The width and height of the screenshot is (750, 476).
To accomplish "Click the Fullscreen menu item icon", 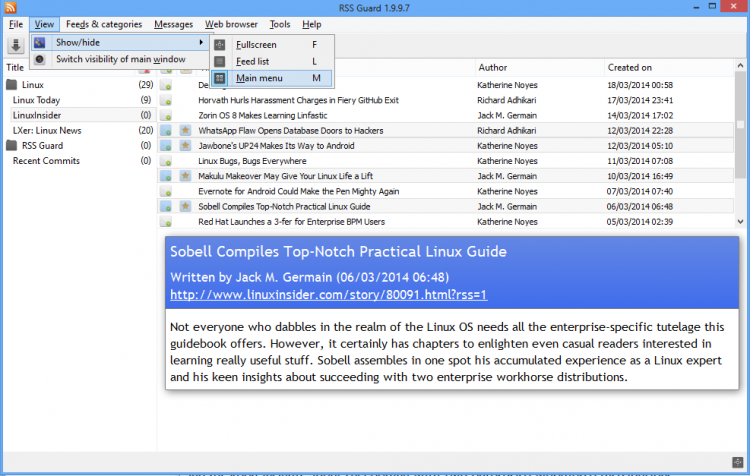I will tap(220, 44).
